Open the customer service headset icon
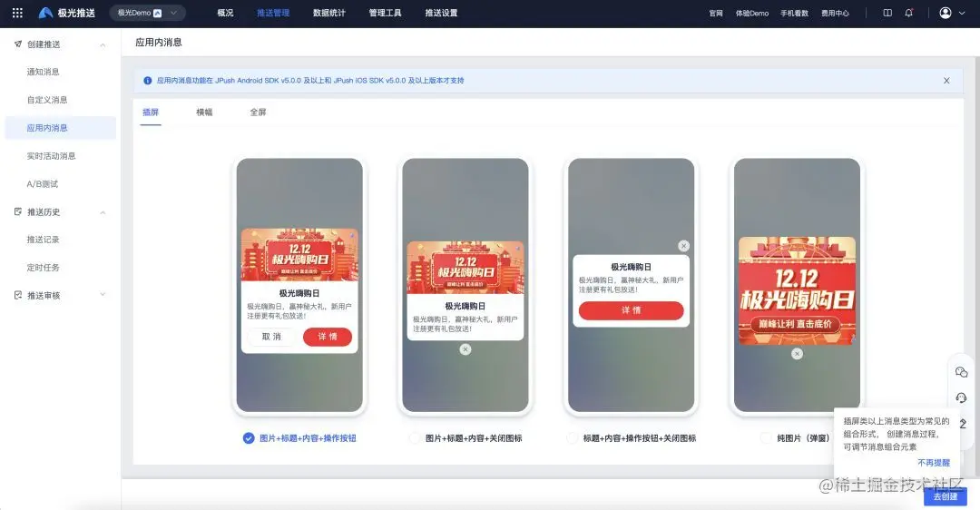 coord(961,397)
